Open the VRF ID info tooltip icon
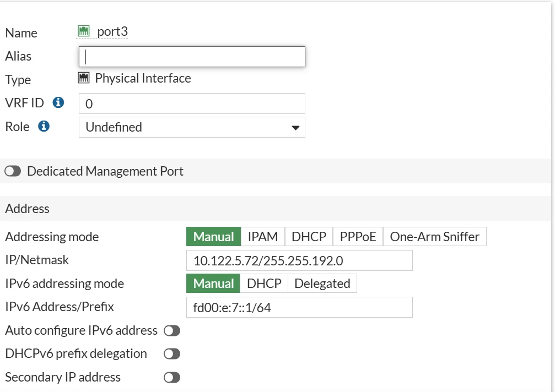This screenshot has height=392, width=555. [x=58, y=102]
